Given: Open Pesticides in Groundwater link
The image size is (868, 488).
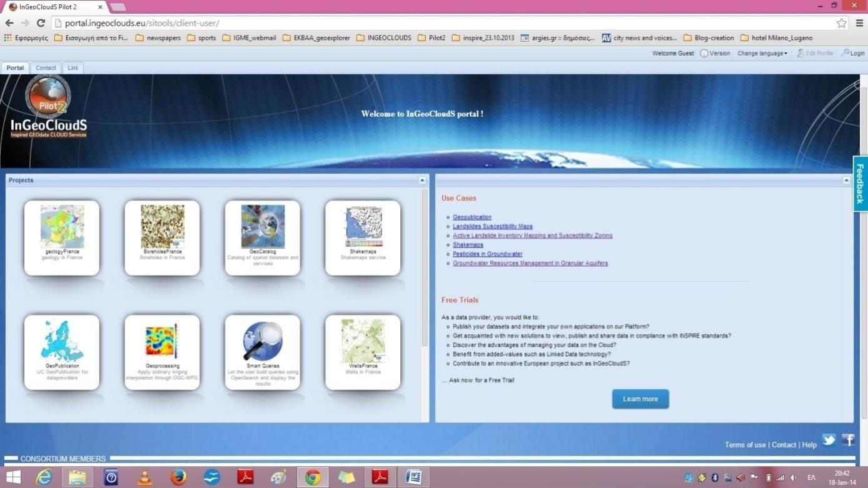Looking at the screenshot, I should [x=488, y=254].
